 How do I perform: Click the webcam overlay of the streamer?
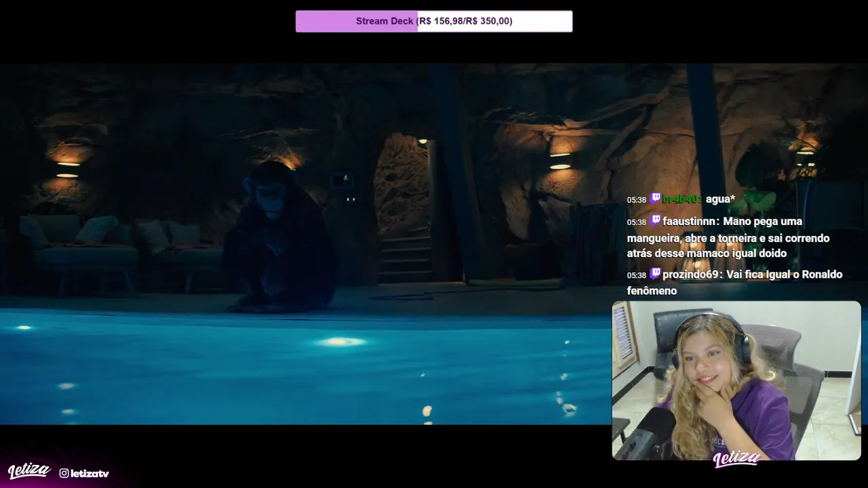(736, 381)
